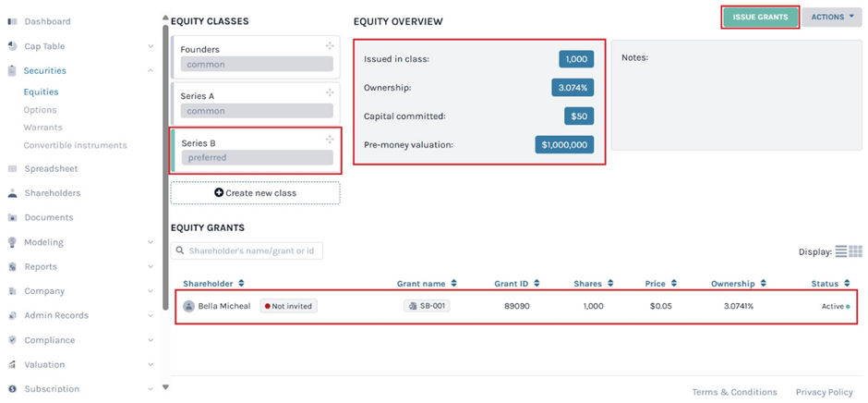Click the Compliance shield icon

pos(12,340)
